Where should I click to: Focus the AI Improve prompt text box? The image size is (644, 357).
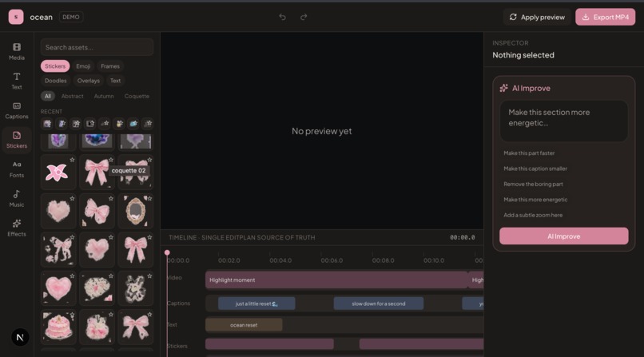click(564, 121)
